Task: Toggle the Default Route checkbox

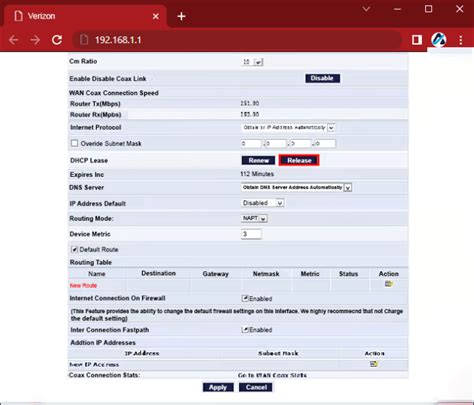Action: click(x=74, y=249)
